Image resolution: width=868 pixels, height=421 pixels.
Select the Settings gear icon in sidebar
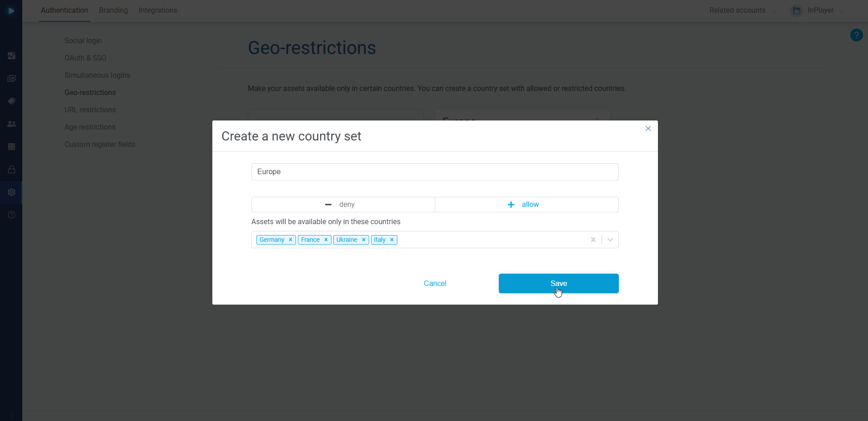tap(11, 192)
